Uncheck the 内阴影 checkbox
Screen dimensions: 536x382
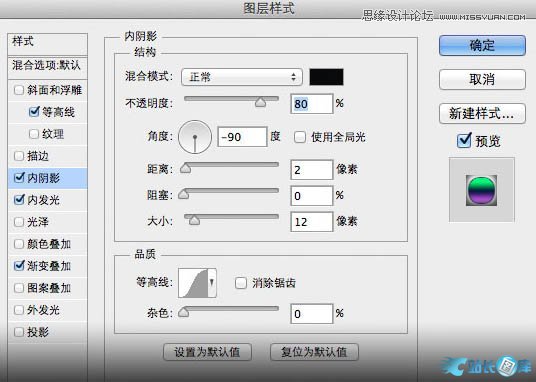coord(19,177)
